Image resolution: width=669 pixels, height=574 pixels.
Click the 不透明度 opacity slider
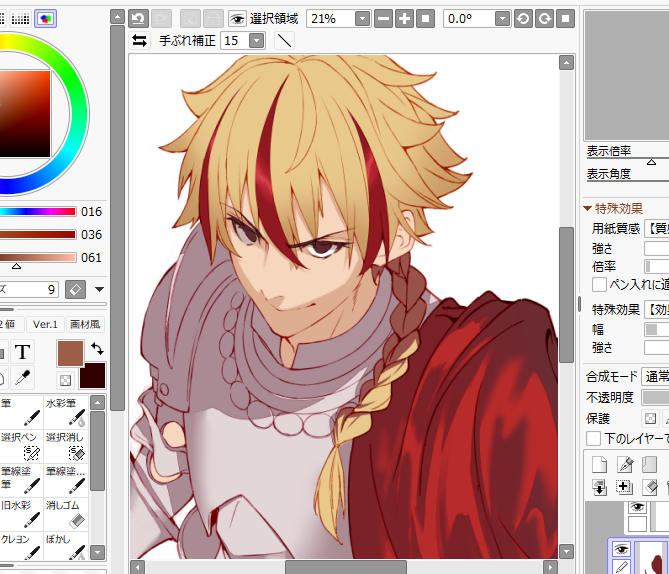coord(655,397)
